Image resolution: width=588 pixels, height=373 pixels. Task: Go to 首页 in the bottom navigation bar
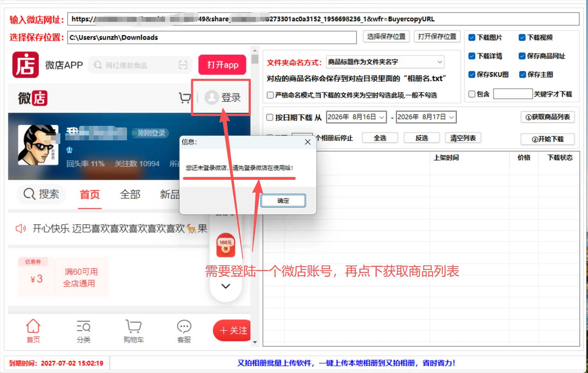[x=33, y=331]
